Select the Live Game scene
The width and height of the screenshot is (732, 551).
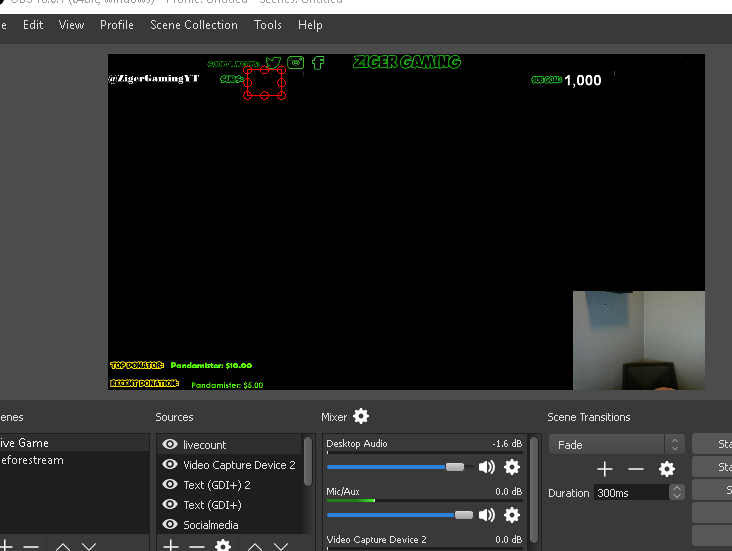pos(74,443)
